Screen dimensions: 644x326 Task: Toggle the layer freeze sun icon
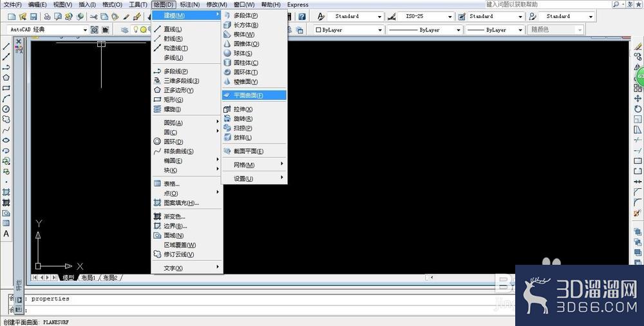click(143, 30)
